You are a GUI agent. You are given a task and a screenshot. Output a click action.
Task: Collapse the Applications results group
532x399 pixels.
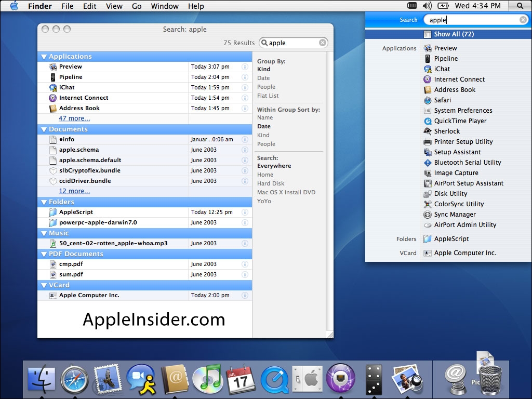click(44, 57)
